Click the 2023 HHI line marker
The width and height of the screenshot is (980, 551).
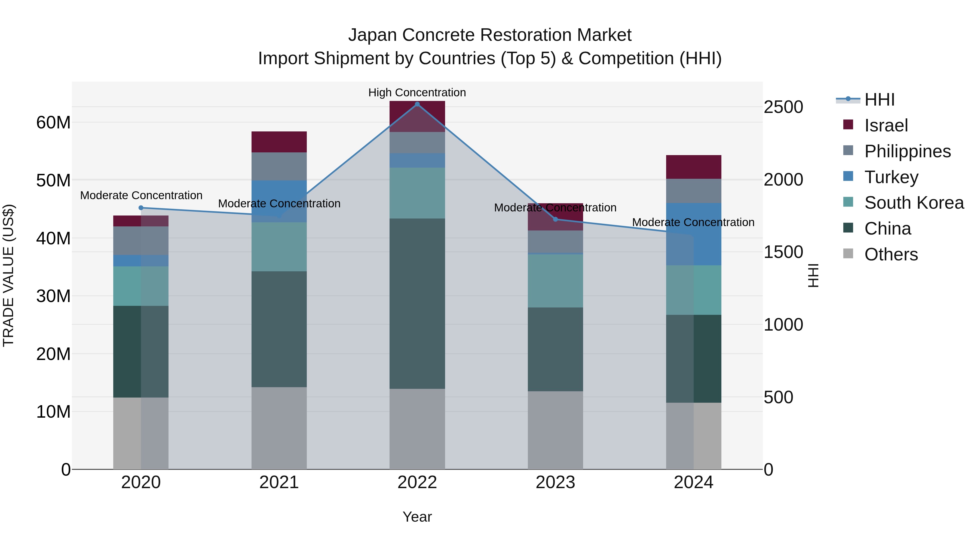pyautogui.click(x=555, y=219)
